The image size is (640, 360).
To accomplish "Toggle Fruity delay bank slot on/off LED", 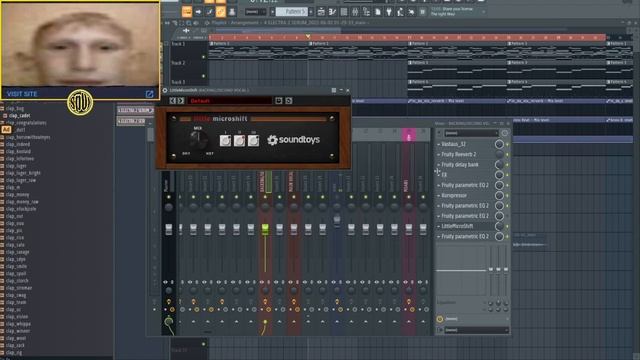I will 507,165.
